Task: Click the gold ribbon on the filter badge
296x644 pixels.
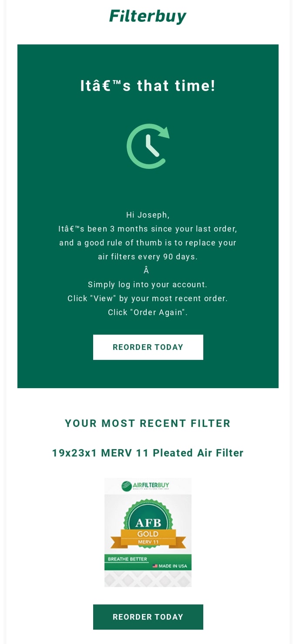Action: (x=148, y=534)
